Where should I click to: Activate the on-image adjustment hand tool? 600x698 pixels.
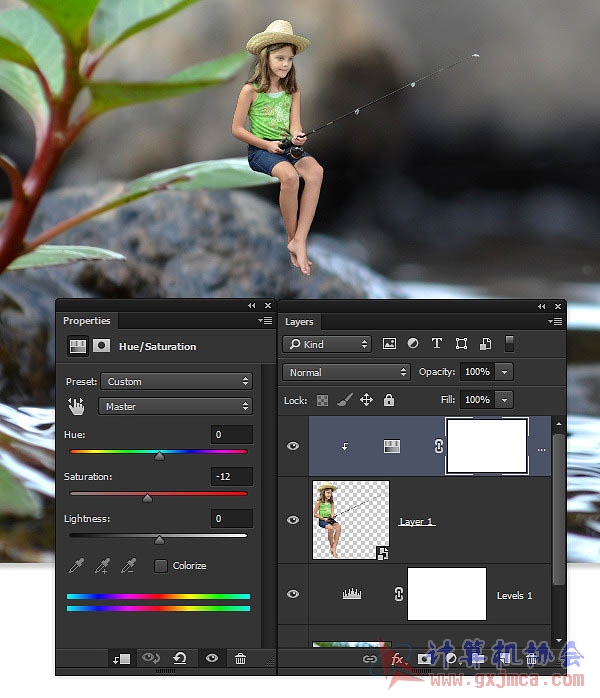point(76,406)
